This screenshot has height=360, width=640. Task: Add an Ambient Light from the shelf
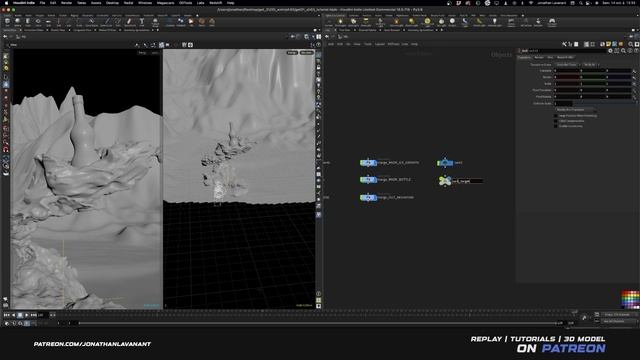pos(494,22)
